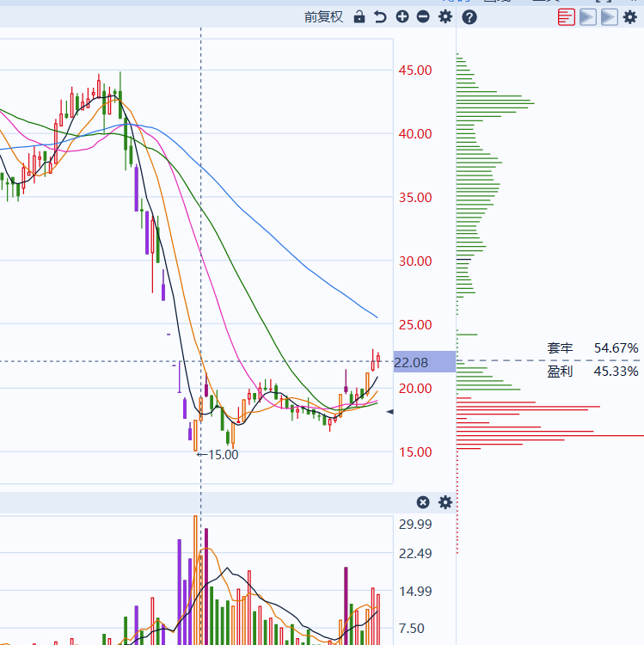Click the 盈利 45.33% value
The image size is (644, 645).
(x=616, y=372)
